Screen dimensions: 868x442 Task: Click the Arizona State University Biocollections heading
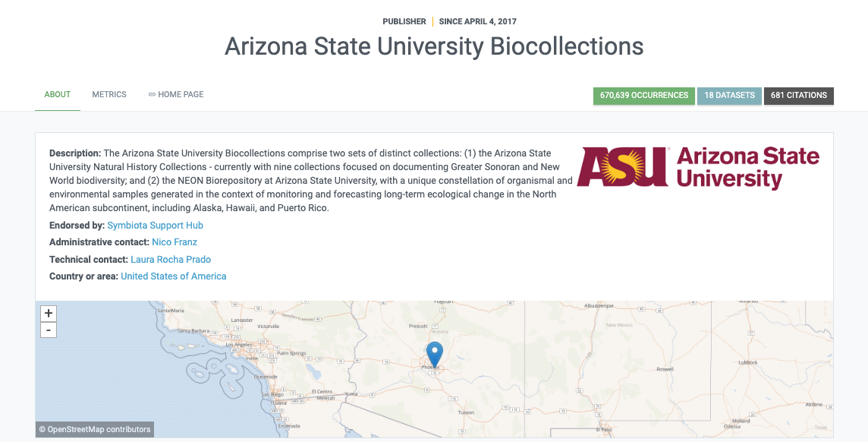pyautogui.click(x=434, y=46)
